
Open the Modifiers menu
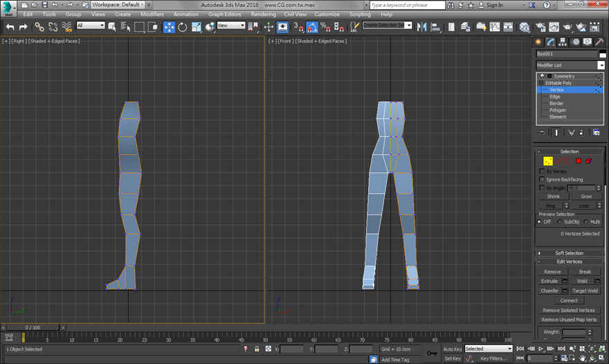point(152,14)
